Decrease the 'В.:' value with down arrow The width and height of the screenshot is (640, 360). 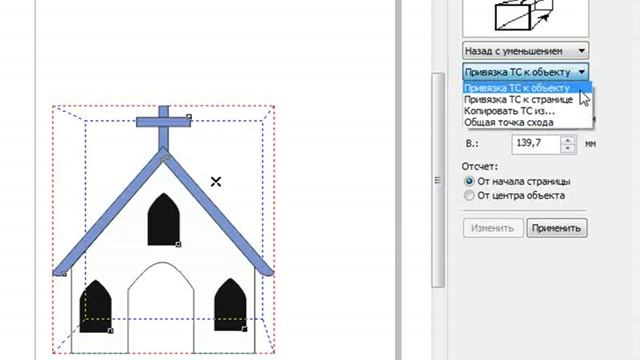point(568,149)
